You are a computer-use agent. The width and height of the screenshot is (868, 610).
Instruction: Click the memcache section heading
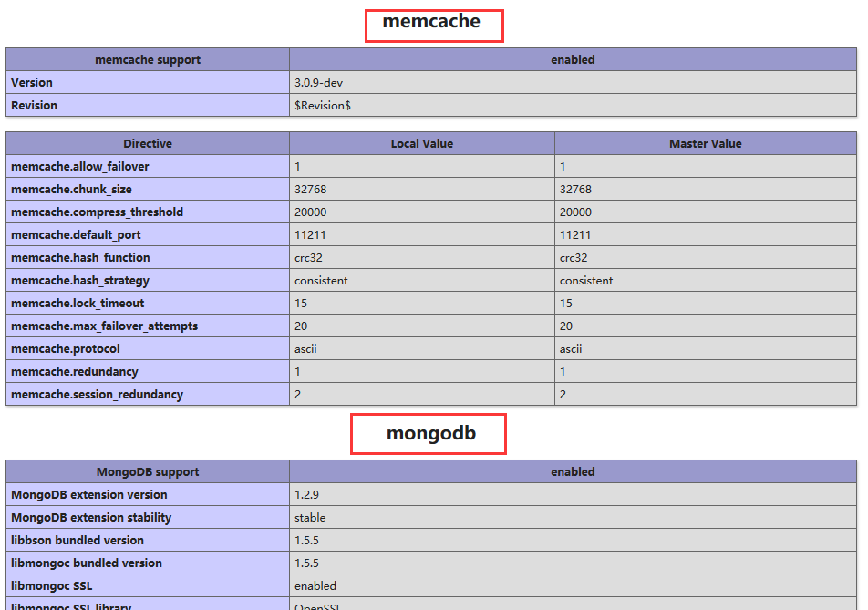(x=431, y=22)
